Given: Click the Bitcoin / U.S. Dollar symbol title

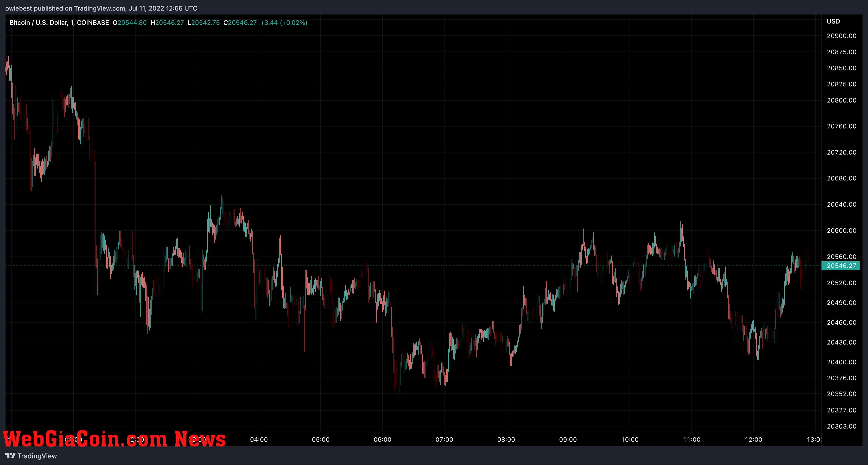Looking at the screenshot, I should click(x=59, y=22).
